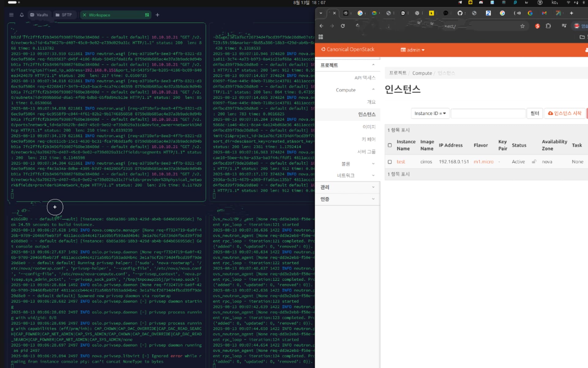The image size is (588, 368).
Task: Click the split-view icon on Workspace tab
Action: (x=147, y=15)
